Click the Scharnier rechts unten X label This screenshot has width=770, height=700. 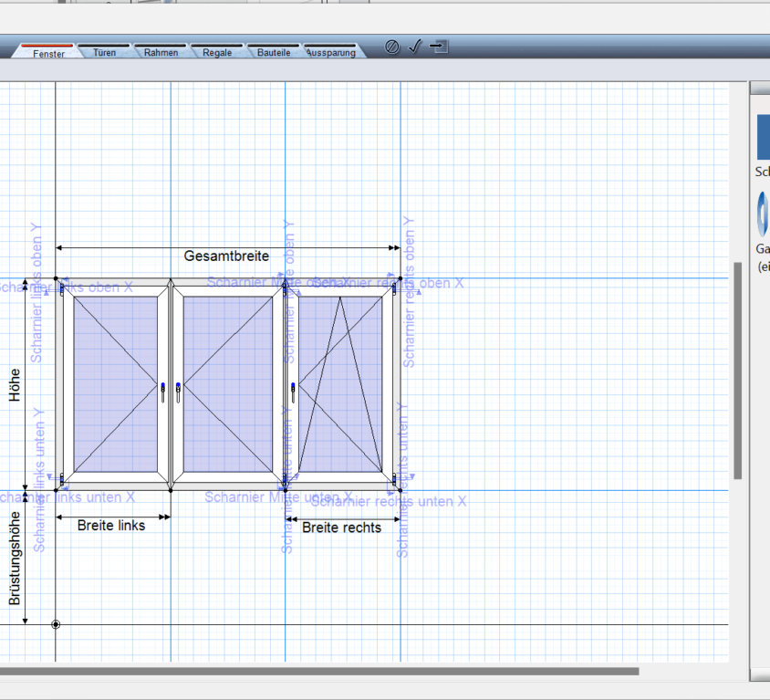[389, 502]
